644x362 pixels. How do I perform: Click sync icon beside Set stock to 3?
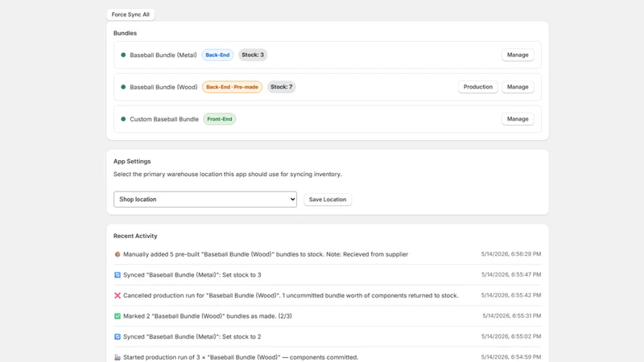(x=118, y=274)
